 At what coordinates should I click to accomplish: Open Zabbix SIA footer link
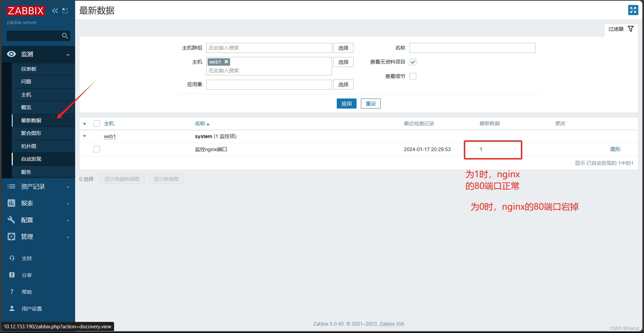[x=392, y=324]
